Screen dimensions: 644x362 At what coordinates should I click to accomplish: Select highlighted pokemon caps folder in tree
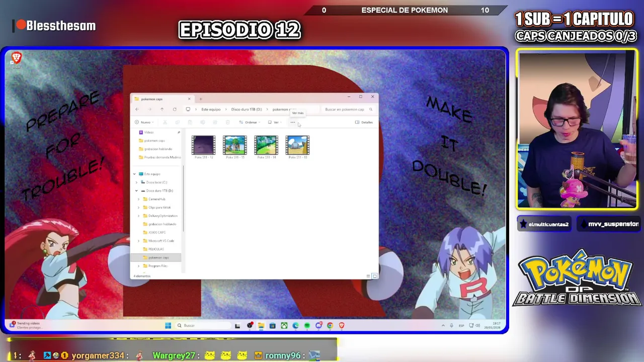pos(156,257)
